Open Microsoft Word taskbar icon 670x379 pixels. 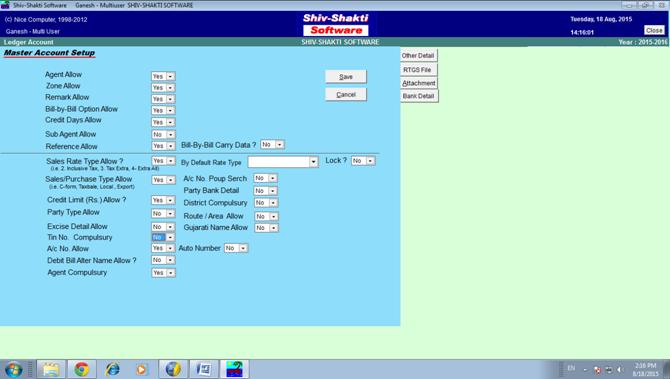[204, 369]
